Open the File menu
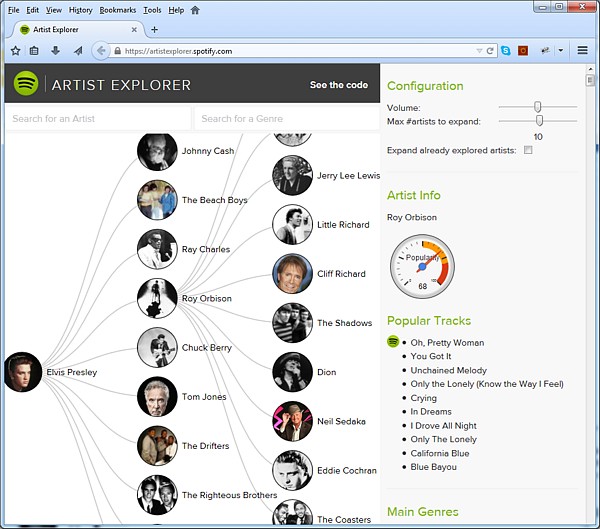600x529 pixels. point(13,10)
